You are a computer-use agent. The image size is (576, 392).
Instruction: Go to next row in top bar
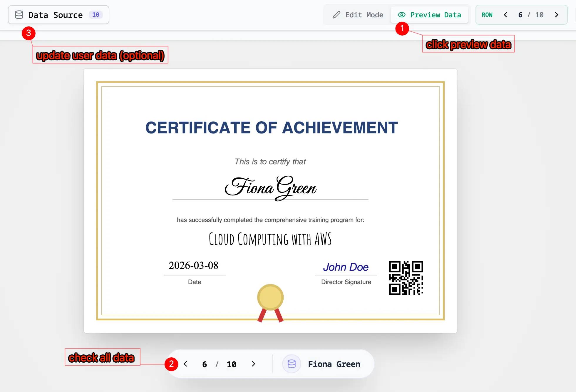point(556,15)
